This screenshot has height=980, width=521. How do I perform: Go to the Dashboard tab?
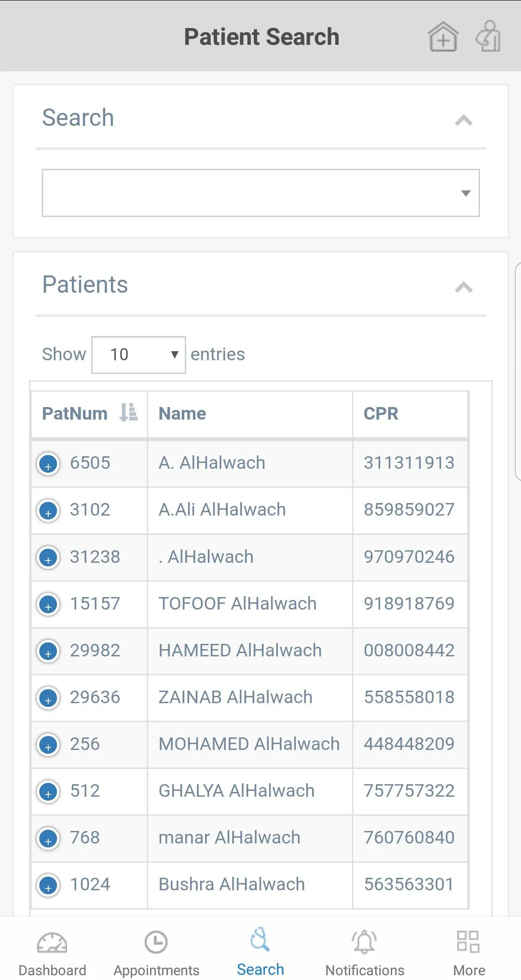(52, 954)
